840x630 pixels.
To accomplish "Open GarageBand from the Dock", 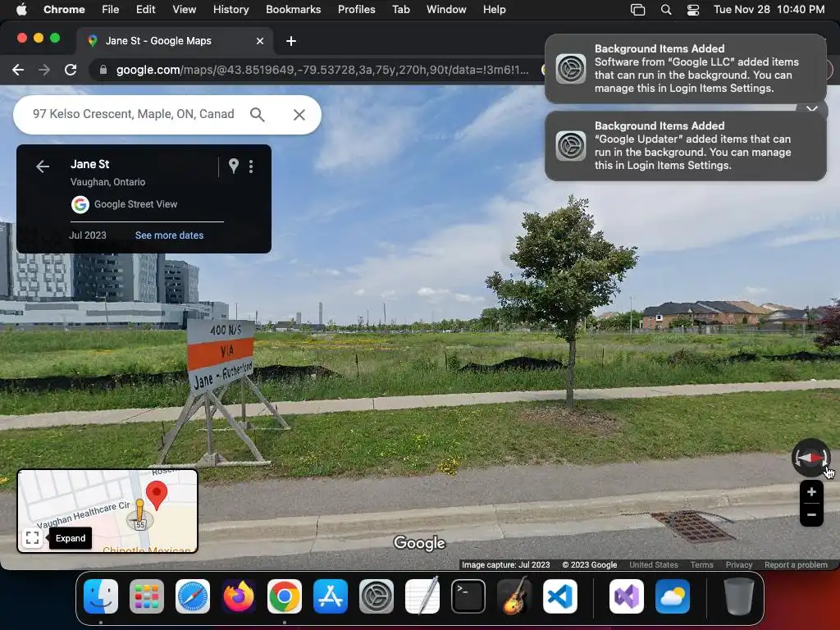I will point(514,596).
